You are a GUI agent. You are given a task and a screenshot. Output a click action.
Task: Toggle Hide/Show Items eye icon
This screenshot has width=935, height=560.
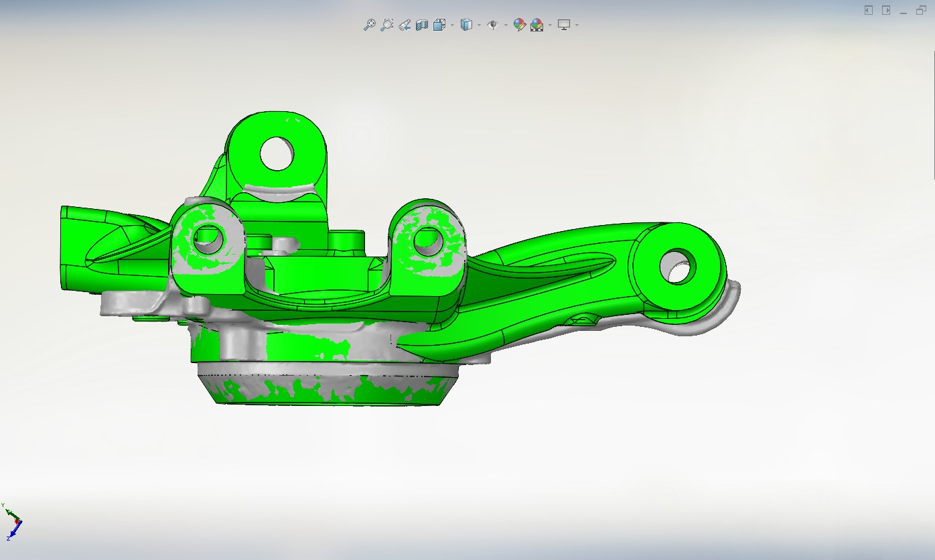[493, 25]
